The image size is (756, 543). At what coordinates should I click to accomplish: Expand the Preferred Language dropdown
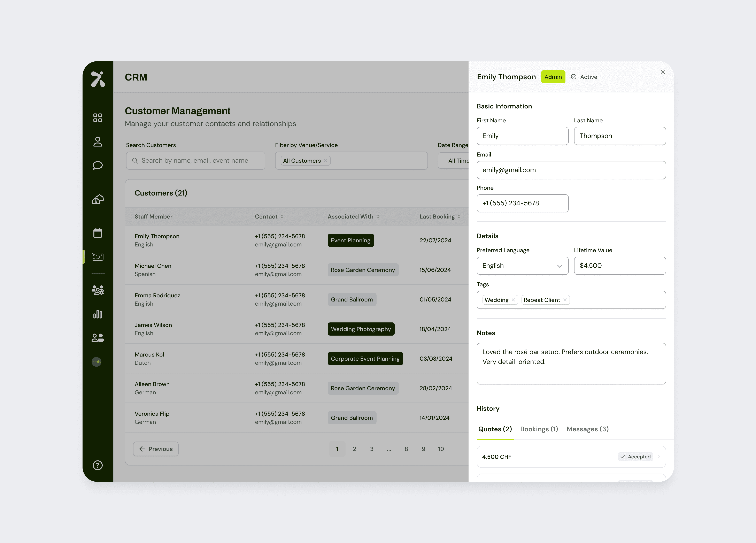click(522, 266)
